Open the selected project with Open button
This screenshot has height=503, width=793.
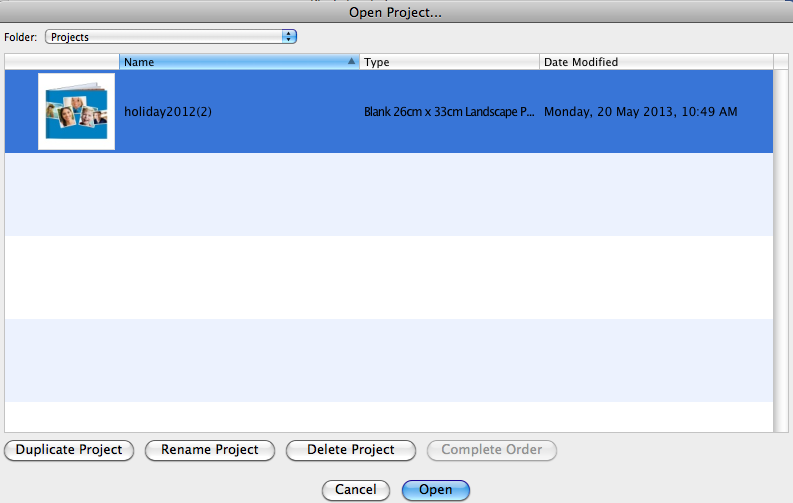[435, 490]
